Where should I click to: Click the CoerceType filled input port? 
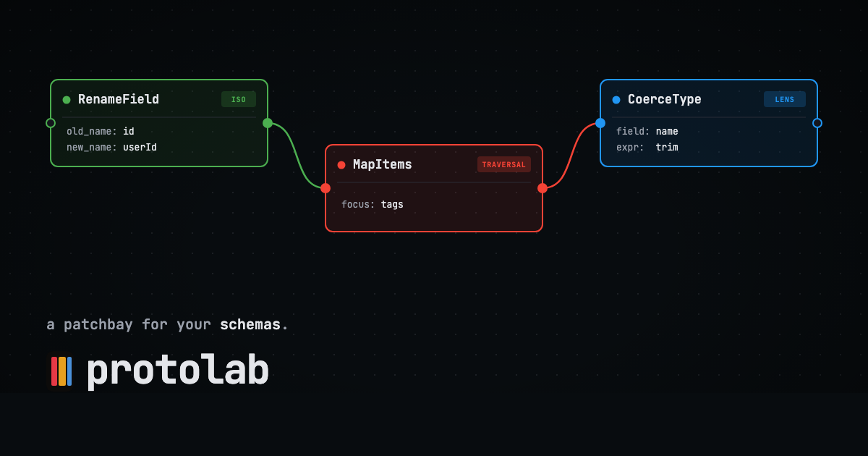point(600,123)
